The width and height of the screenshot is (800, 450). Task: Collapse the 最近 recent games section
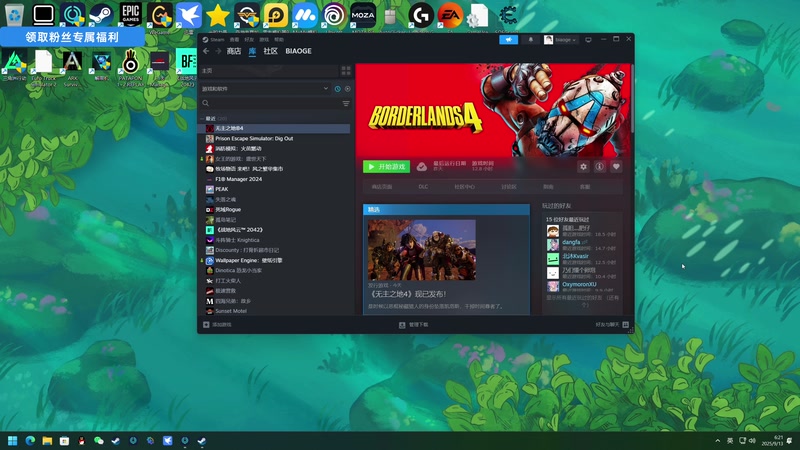[202, 118]
